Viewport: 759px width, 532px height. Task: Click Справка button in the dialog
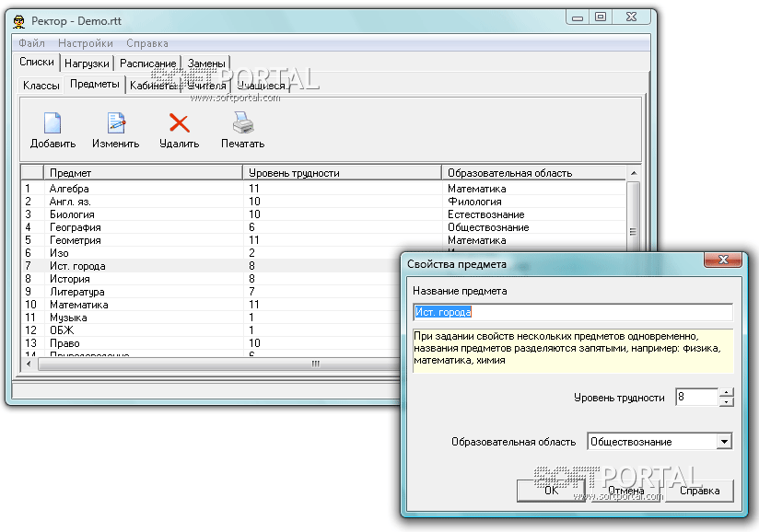(x=699, y=491)
